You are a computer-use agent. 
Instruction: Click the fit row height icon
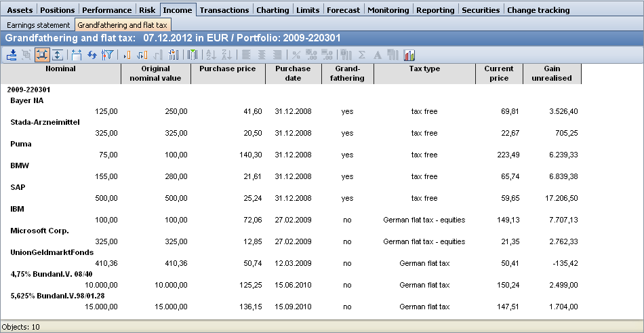coord(58,55)
